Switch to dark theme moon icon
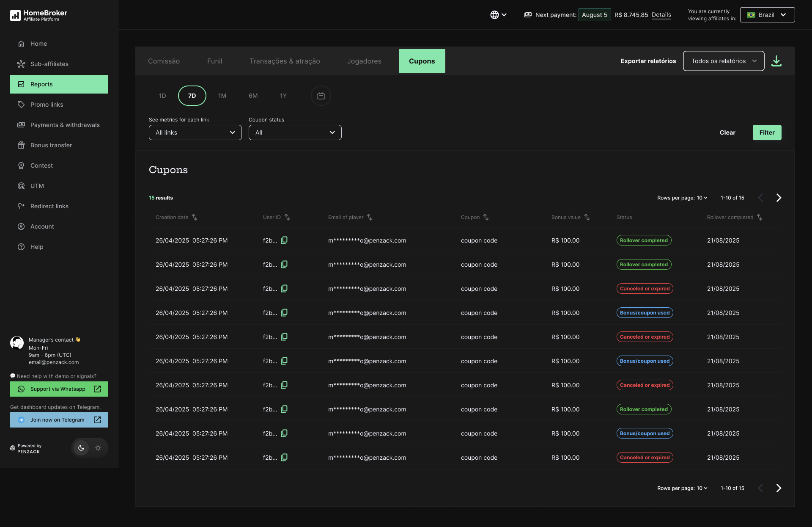This screenshot has width=812, height=527. point(81,448)
